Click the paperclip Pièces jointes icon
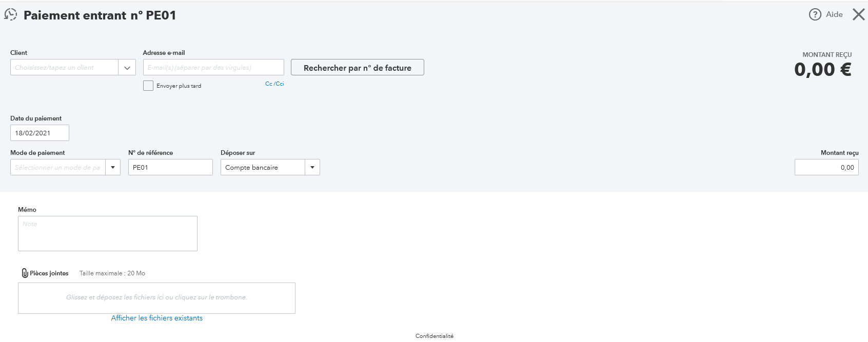 pyautogui.click(x=25, y=273)
